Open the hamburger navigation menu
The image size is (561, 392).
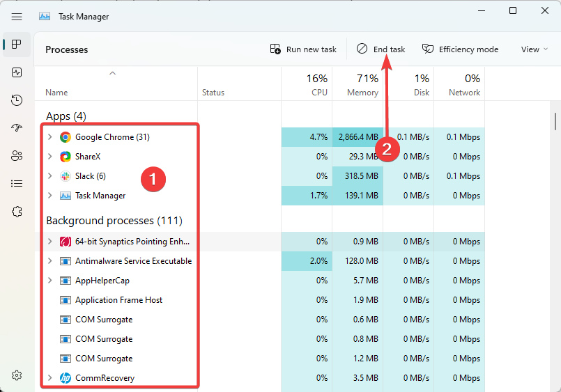[17, 17]
